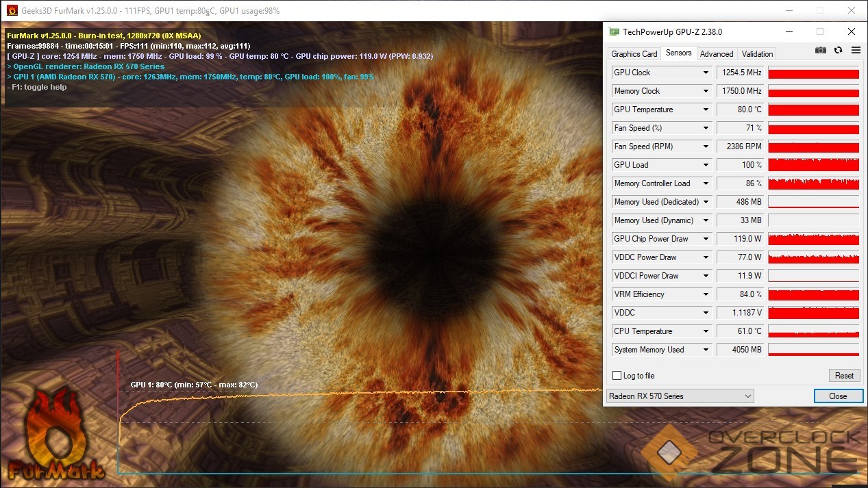Screen dimensions: 868x488
Task: Switch to the Advanced tab
Action: pos(716,54)
